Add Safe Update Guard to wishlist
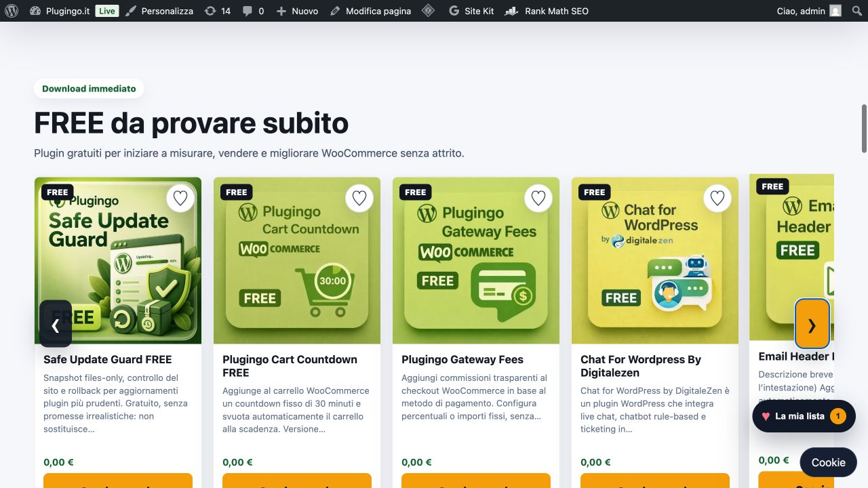Screen dimensions: 868x488 point(180,198)
